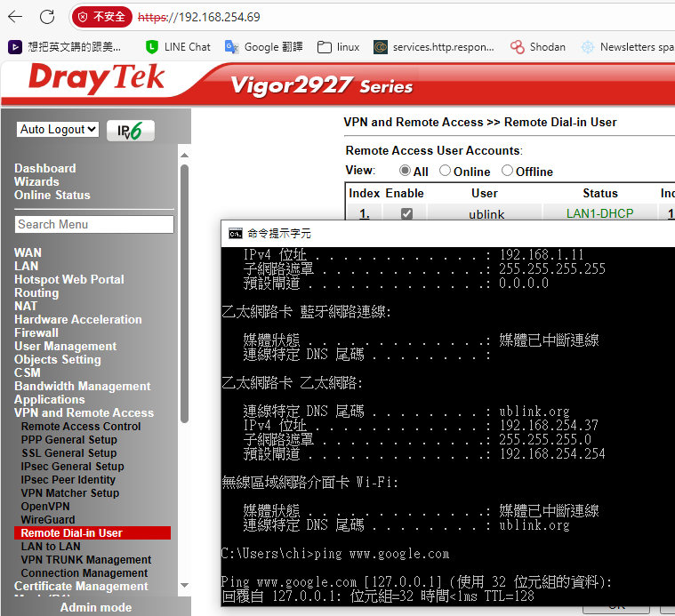Select the Offline view radio button
Screen dimensions: 675x616
508,171
